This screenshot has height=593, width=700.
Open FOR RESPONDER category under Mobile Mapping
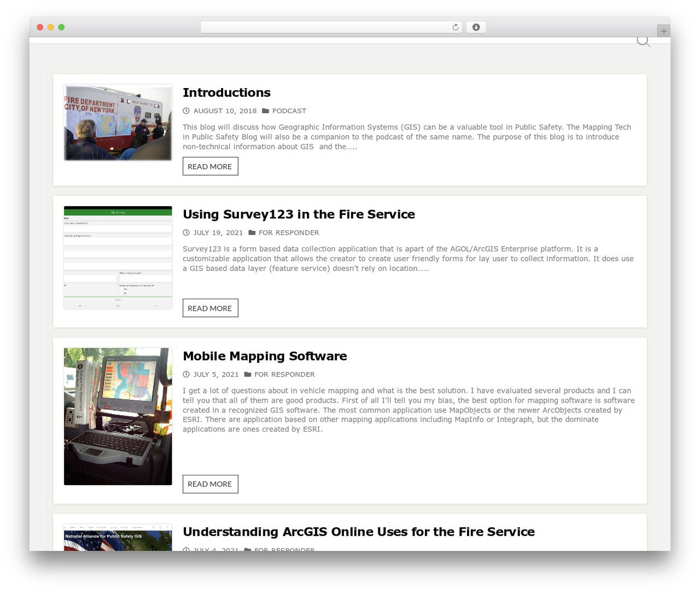(284, 374)
